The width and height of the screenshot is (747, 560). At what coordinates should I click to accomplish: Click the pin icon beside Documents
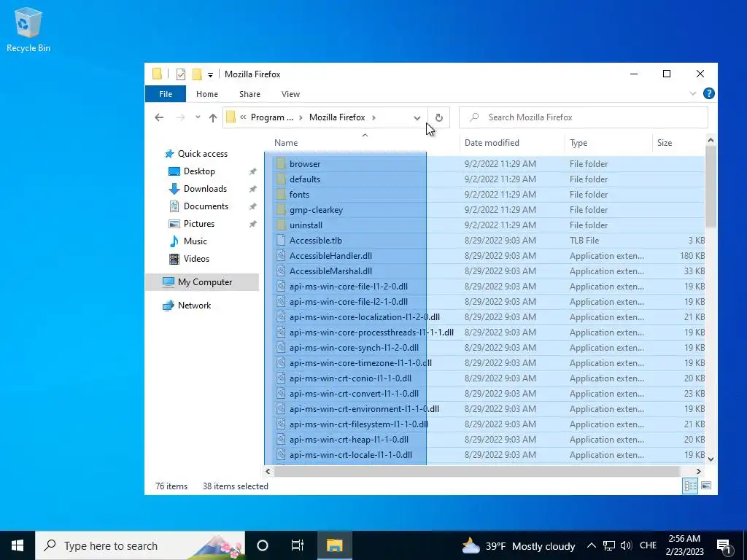(252, 206)
